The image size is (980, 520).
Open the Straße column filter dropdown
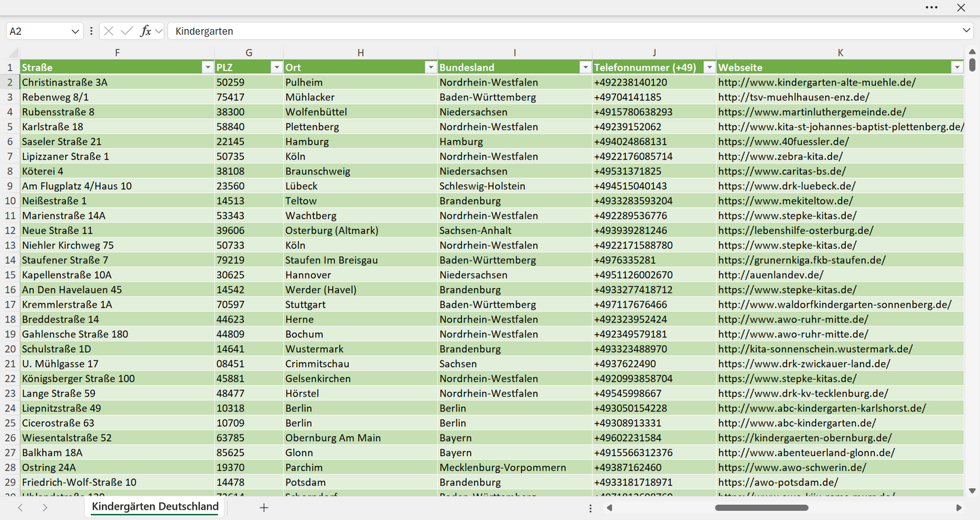point(208,67)
